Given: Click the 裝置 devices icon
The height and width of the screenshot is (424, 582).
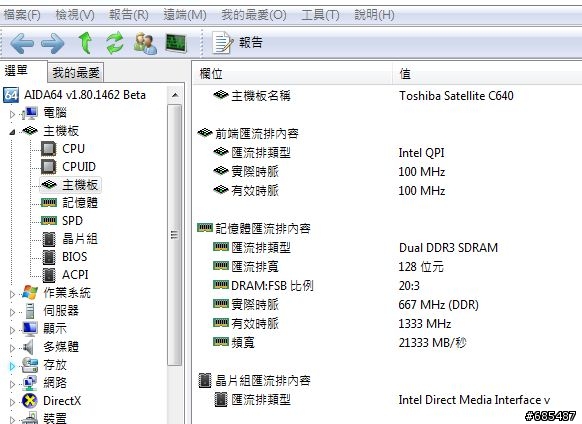Looking at the screenshot, I should [30, 418].
